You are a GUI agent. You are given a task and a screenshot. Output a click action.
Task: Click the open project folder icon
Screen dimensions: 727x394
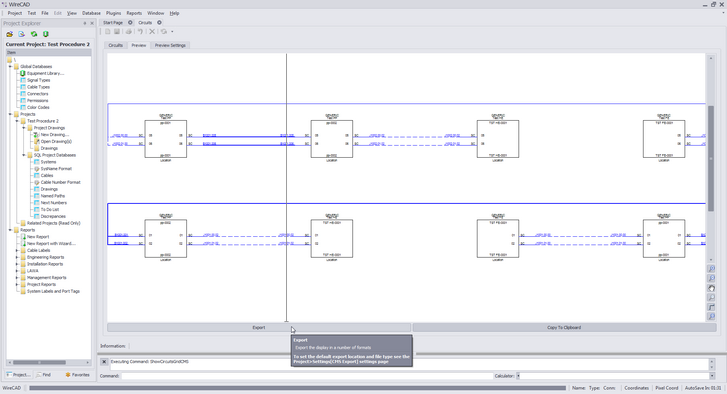(9, 34)
